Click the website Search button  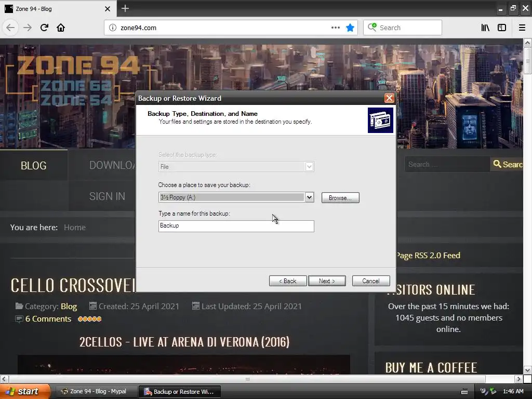[507, 164]
